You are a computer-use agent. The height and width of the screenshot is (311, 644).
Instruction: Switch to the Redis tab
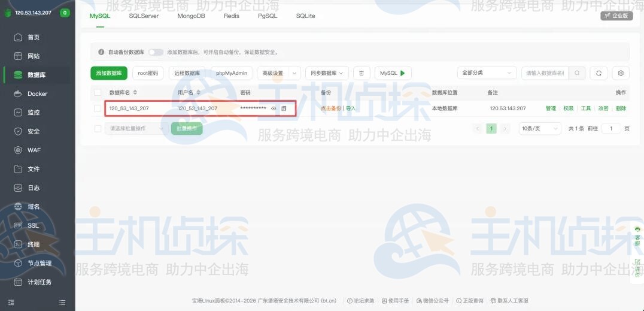point(232,16)
